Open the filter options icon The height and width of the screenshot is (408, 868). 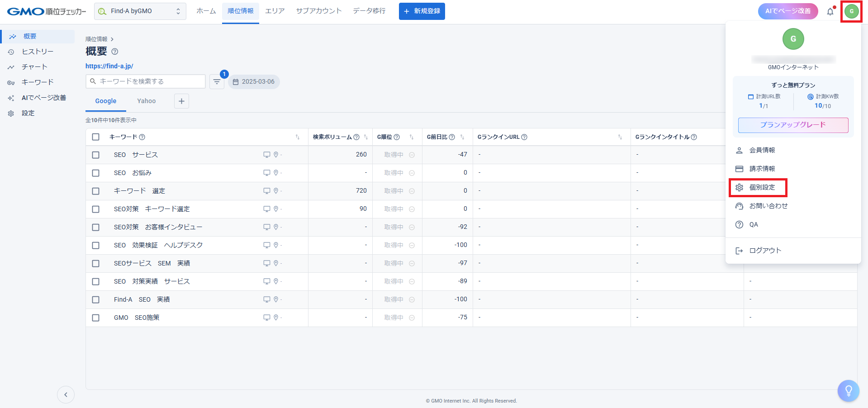pos(217,82)
